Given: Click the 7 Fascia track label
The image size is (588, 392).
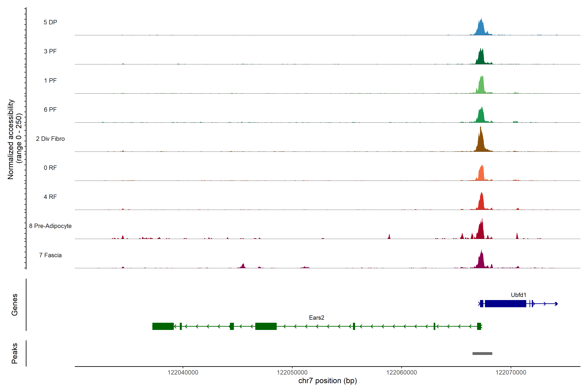Looking at the screenshot, I should pos(50,255).
